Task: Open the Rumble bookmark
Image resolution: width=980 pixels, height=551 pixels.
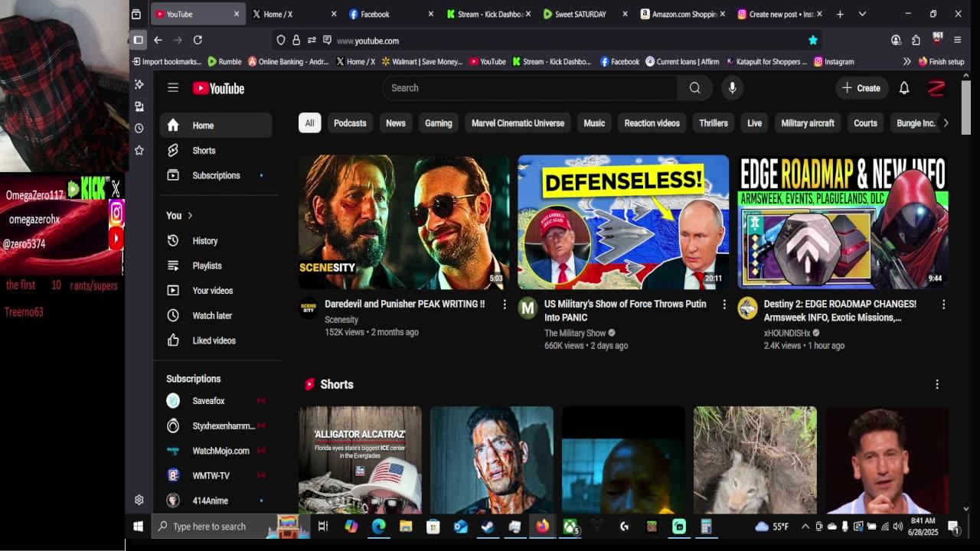Action: 224,61
